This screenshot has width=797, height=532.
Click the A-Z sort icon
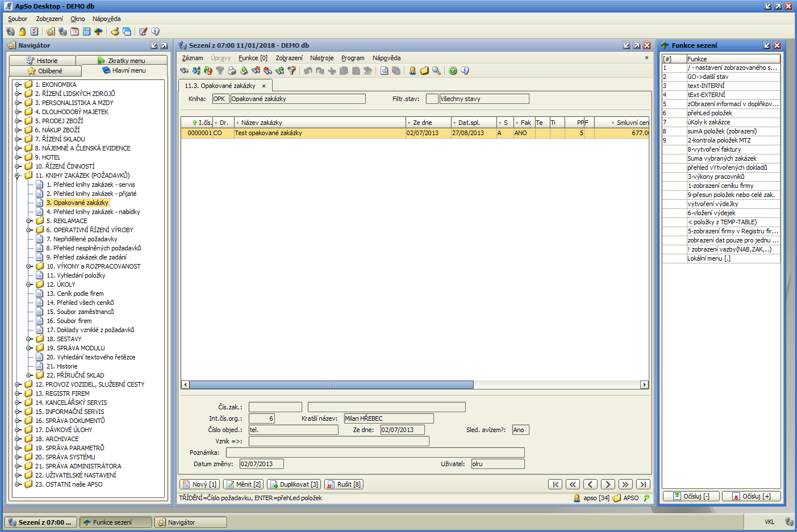point(196,71)
